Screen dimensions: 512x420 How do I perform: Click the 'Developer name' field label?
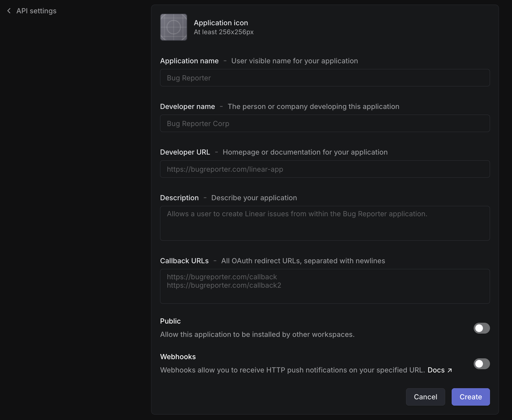point(187,106)
